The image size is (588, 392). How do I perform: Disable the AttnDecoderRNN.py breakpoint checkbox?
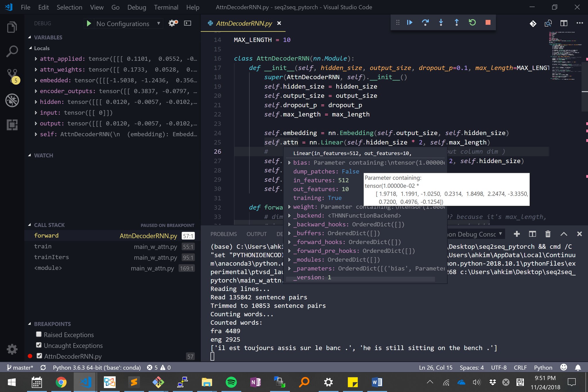coord(39,356)
